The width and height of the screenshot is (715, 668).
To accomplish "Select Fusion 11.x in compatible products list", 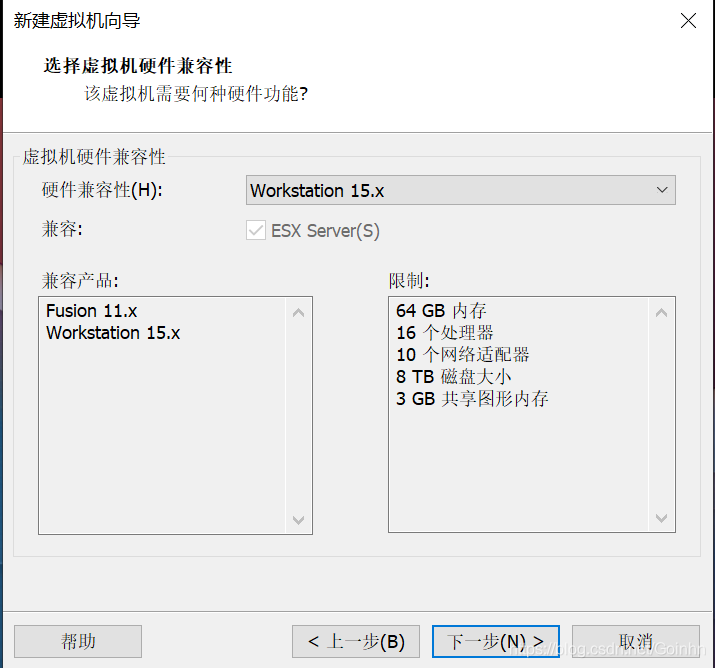I will coord(92,311).
